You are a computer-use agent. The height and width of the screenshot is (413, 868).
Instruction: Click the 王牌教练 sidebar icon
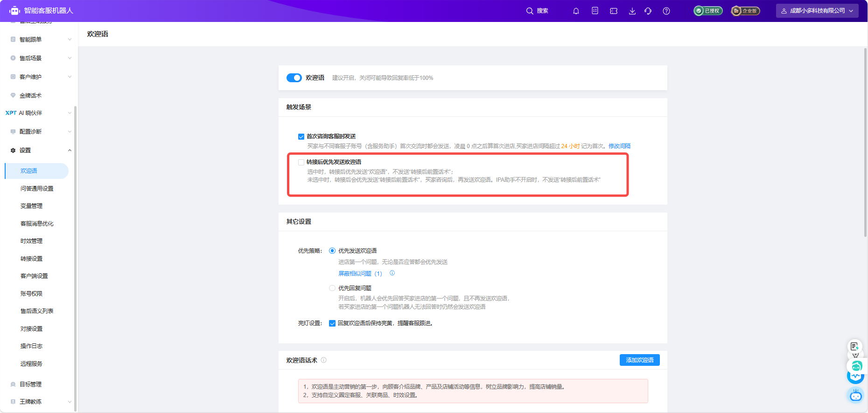click(x=13, y=402)
